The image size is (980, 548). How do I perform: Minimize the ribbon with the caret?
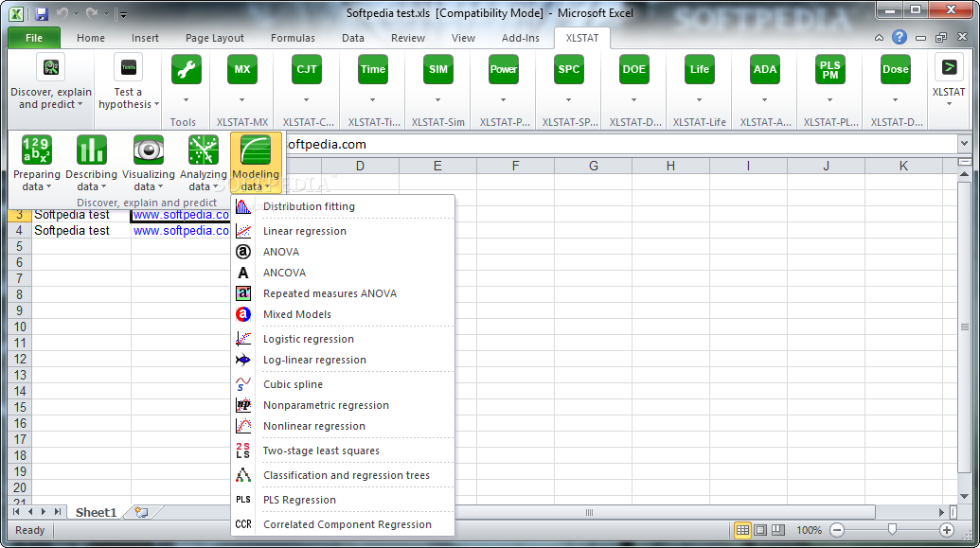point(879,38)
